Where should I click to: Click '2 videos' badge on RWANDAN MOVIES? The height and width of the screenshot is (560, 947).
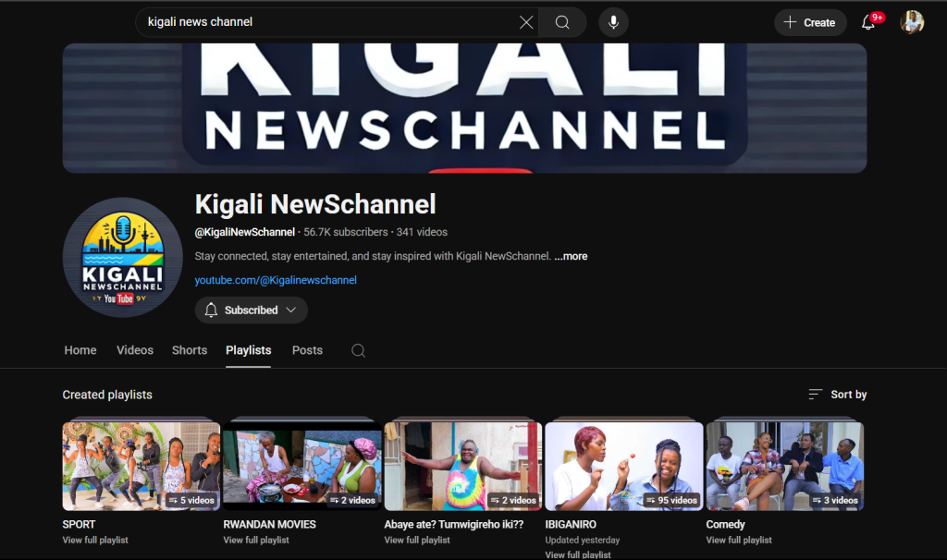pos(352,500)
